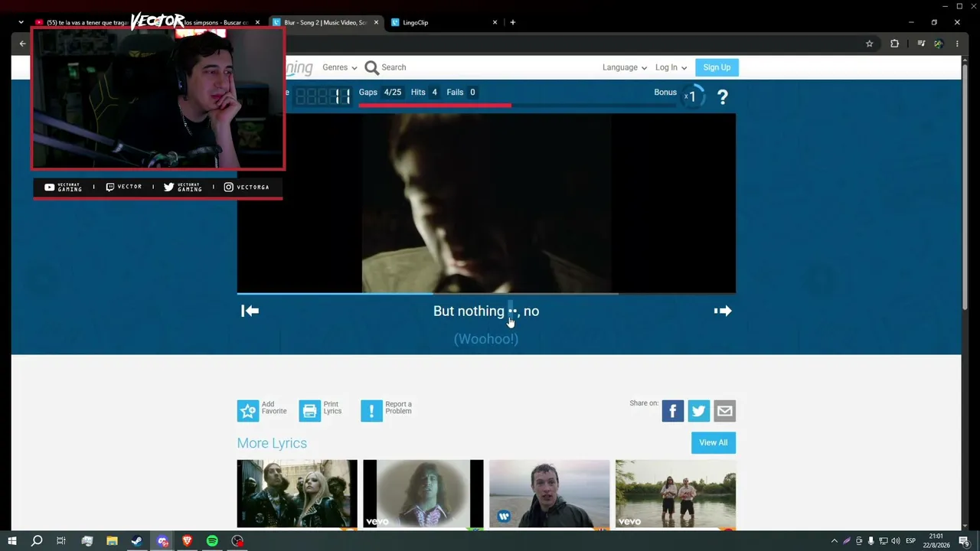Viewport: 980px width, 551px height.
Task: Open the second More Lyrics thumbnail with long-haired singer
Action: 423,494
